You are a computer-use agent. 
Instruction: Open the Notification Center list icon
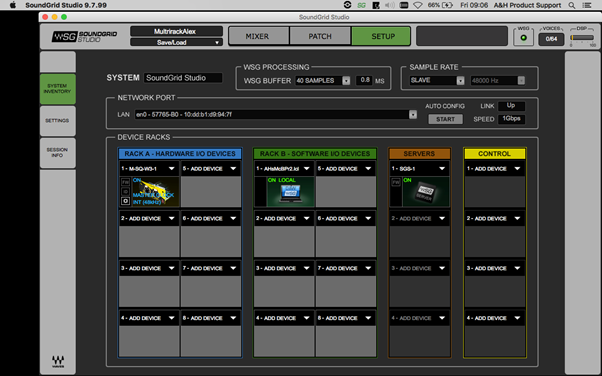pyautogui.click(x=587, y=5)
